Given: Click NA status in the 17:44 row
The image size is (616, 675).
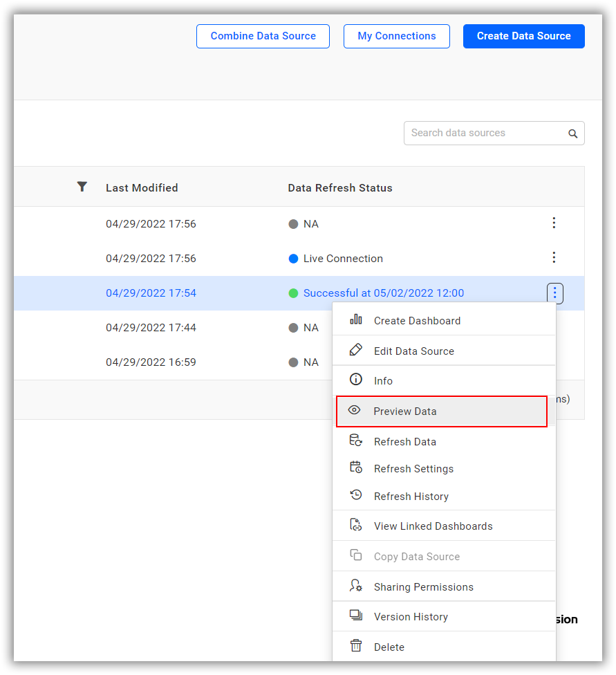Looking at the screenshot, I should click(x=311, y=328).
